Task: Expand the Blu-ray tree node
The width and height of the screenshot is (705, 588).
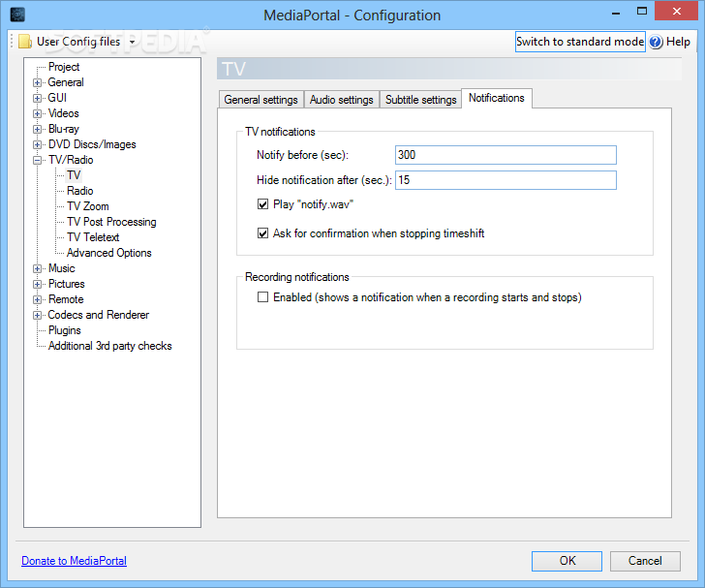Action: (38, 129)
